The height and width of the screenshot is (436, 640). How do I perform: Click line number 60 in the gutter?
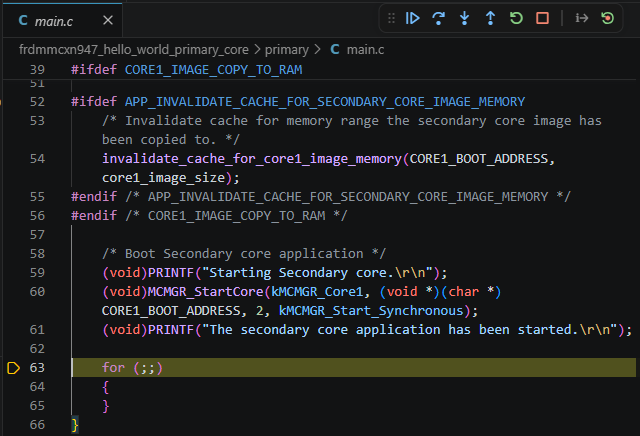37,292
